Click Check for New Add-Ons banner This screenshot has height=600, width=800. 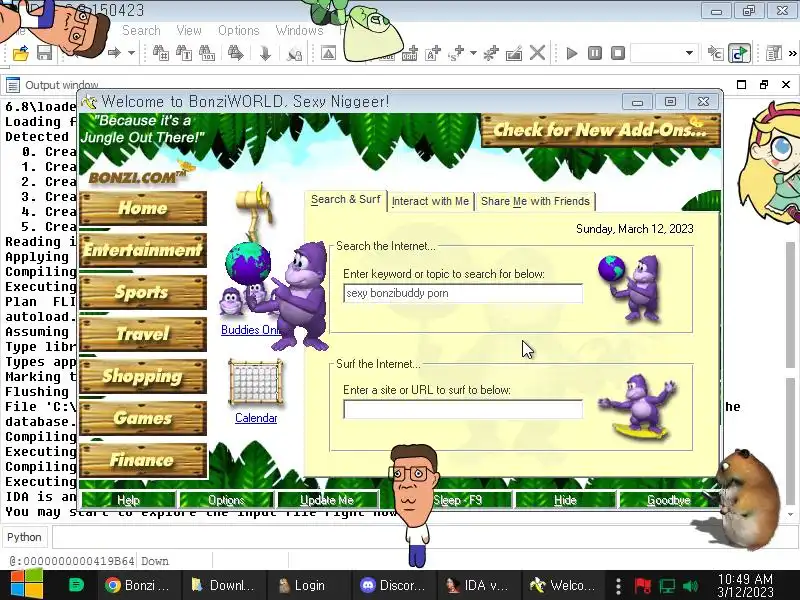click(x=600, y=130)
